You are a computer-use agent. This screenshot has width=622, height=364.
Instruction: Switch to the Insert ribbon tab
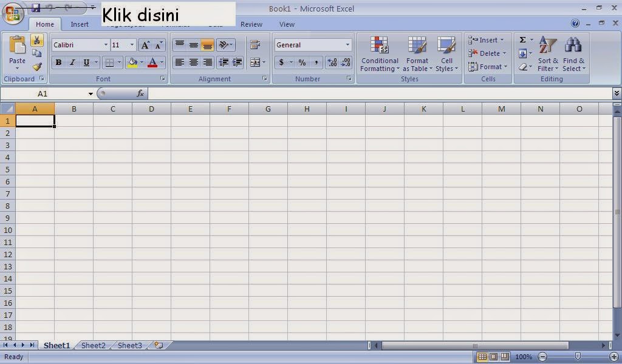click(x=80, y=24)
